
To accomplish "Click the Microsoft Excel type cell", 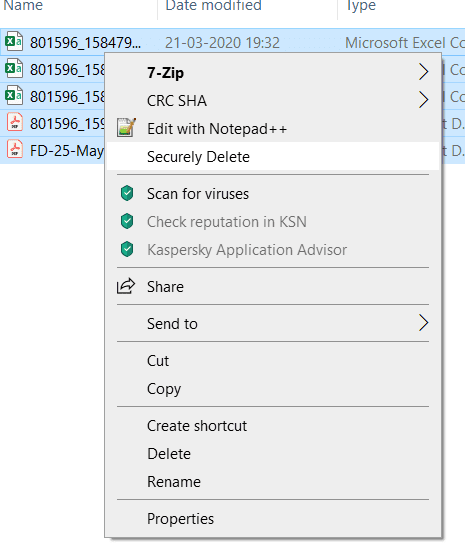I will click(x=405, y=43).
